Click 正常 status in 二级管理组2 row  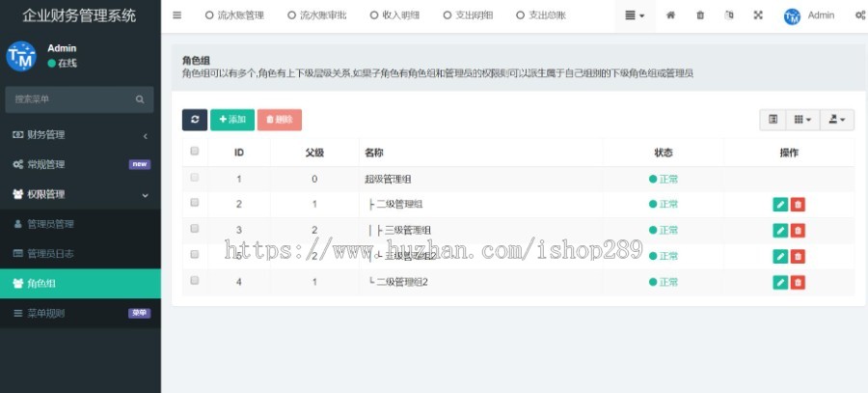coord(664,282)
